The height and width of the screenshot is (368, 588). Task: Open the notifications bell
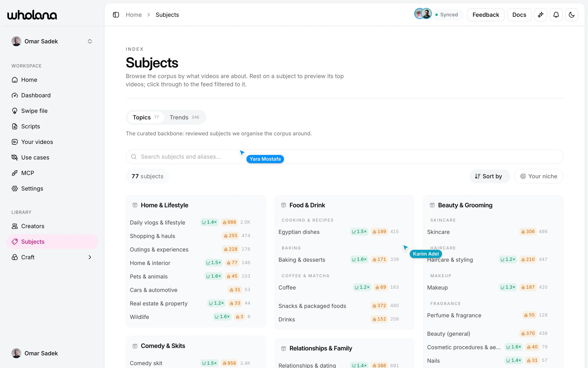(x=556, y=15)
